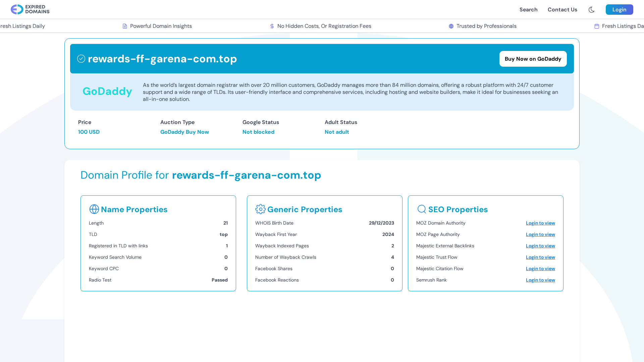Click Login to view MOZ Page Authority
The height and width of the screenshot is (362, 644).
540,235
